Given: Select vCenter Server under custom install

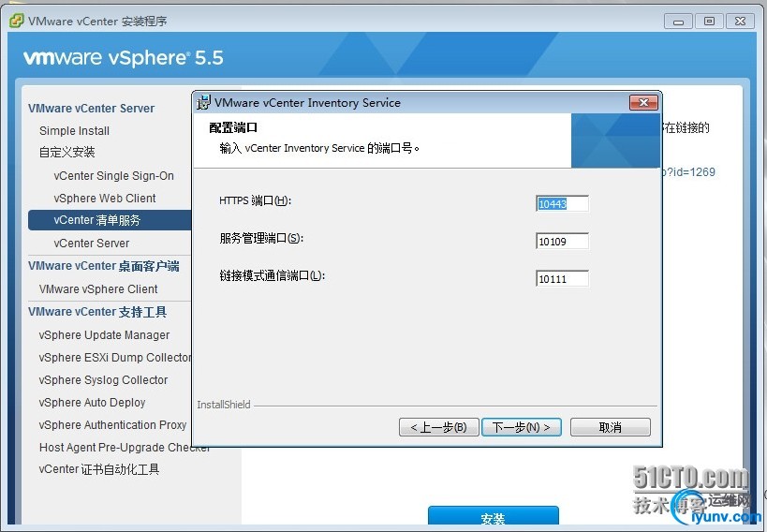Looking at the screenshot, I should [x=92, y=244].
